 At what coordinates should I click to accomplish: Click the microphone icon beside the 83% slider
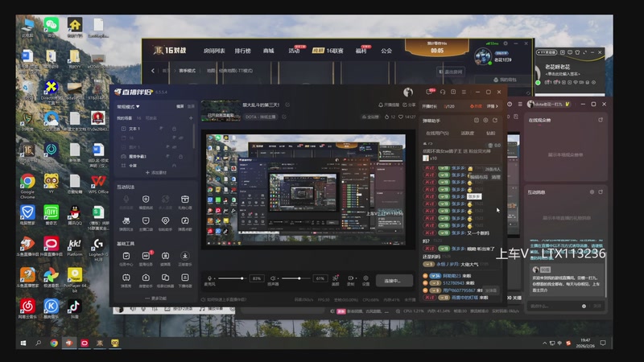[209, 278]
